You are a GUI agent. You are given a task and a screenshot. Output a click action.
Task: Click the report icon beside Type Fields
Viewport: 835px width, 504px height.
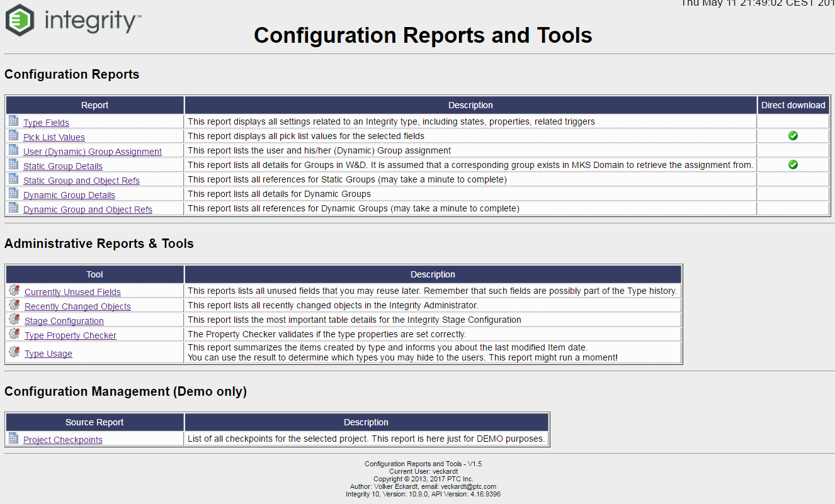point(14,121)
